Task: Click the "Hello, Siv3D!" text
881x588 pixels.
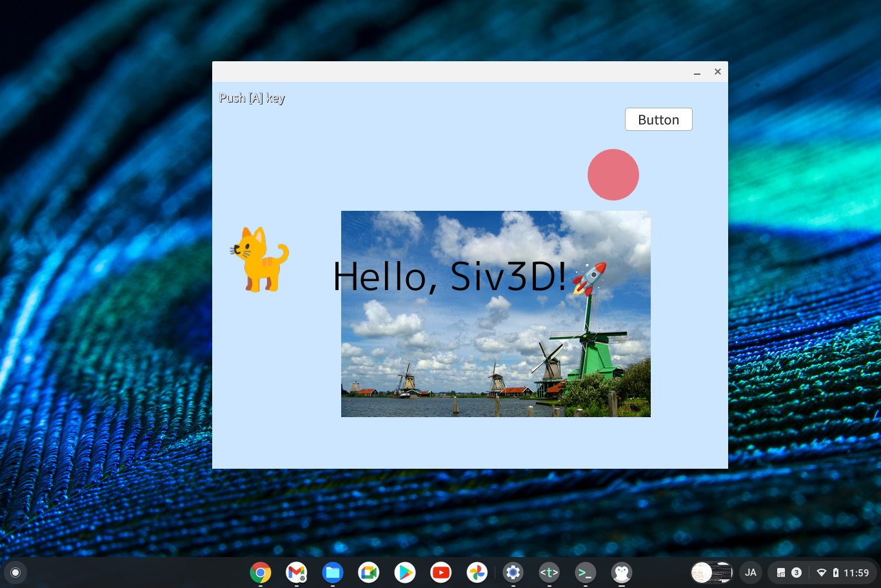Action: pos(450,277)
